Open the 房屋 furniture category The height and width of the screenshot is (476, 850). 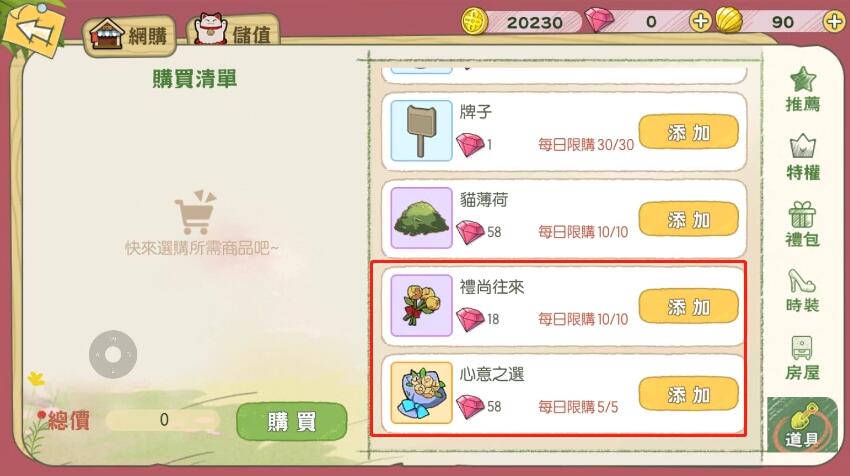click(x=803, y=358)
